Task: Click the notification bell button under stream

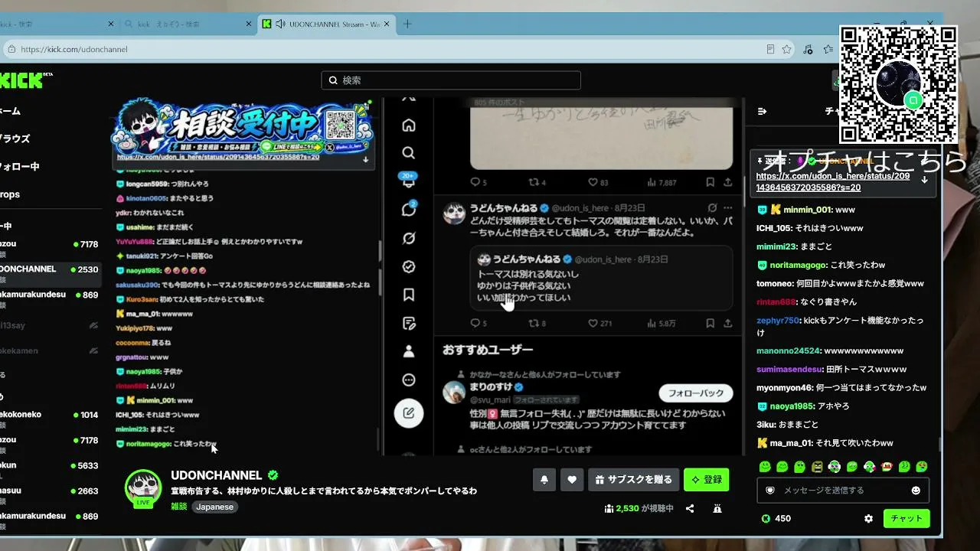Action: pyautogui.click(x=544, y=480)
